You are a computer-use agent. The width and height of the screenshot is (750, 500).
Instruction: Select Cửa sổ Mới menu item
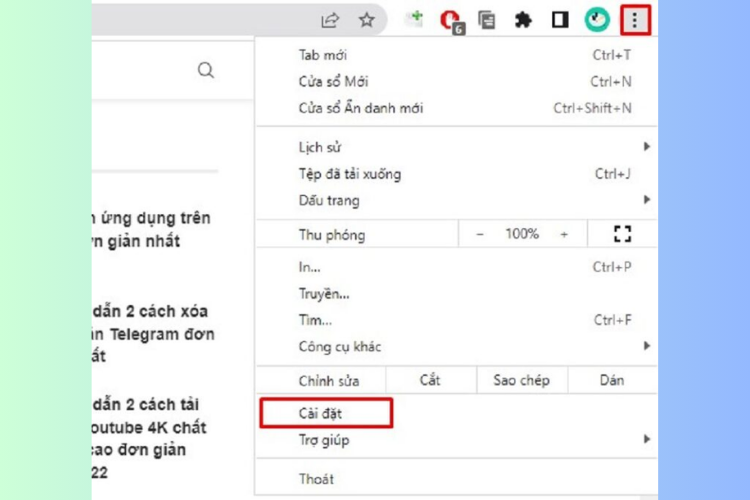[456, 81]
